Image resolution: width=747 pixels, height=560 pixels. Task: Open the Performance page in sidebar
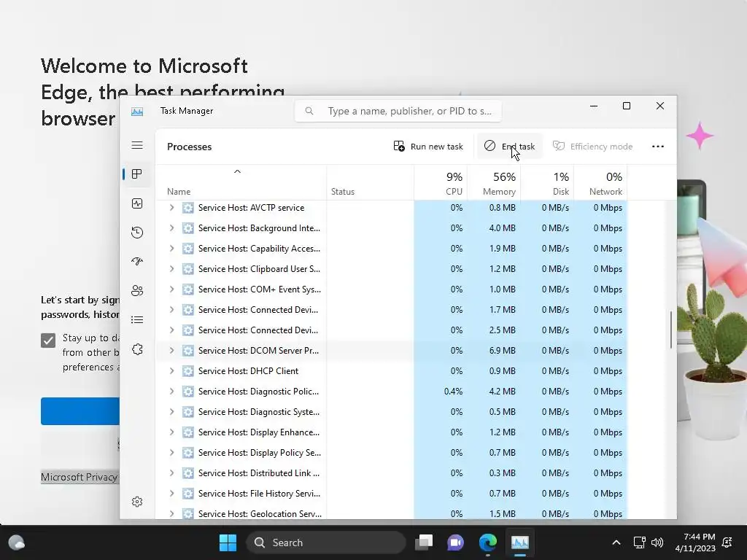pos(137,204)
